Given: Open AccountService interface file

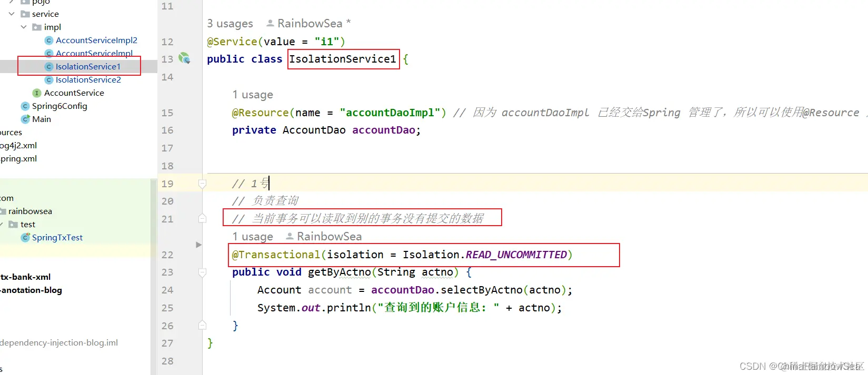Looking at the screenshot, I should (x=74, y=93).
